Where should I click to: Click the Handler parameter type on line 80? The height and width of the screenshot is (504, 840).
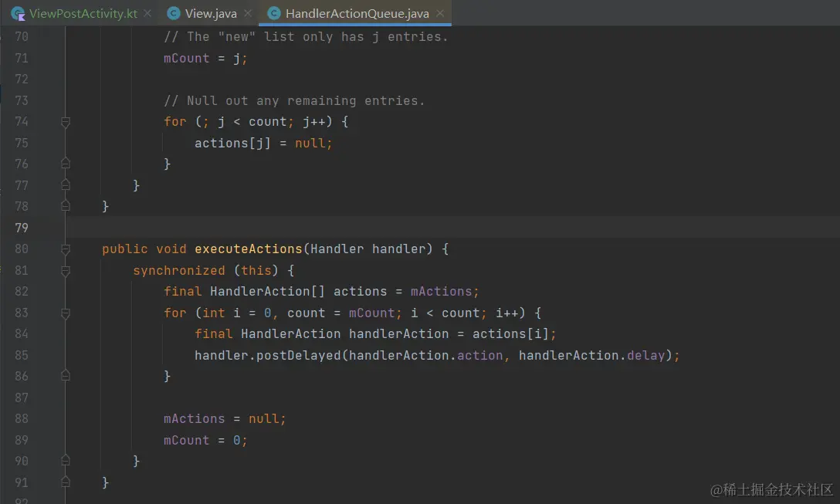pyautogui.click(x=337, y=249)
